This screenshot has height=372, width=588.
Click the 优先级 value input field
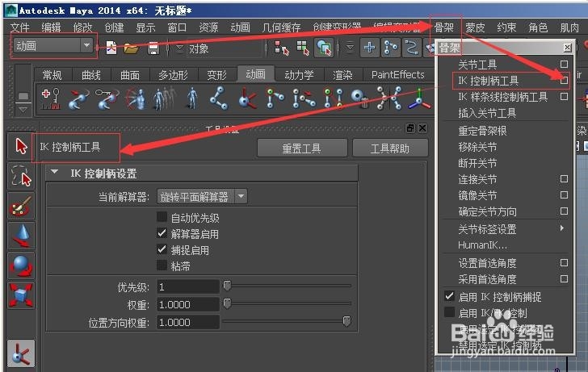(188, 287)
